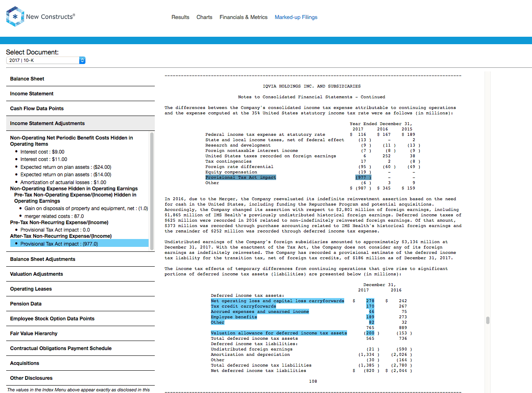532x393 pixels.
Task: Click page number 108
Action: coord(313,381)
